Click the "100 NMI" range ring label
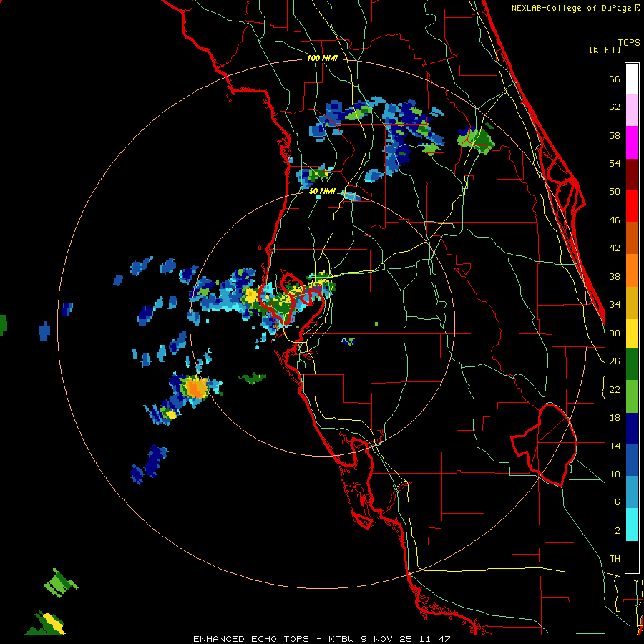The height and width of the screenshot is (644, 644). pos(322,59)
